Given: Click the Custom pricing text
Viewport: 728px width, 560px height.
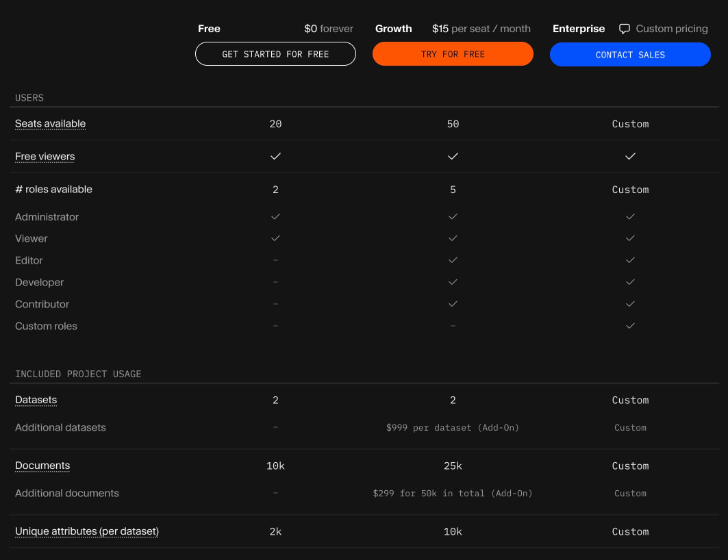Looking at the screenshot, I should (x=672, y=29).
